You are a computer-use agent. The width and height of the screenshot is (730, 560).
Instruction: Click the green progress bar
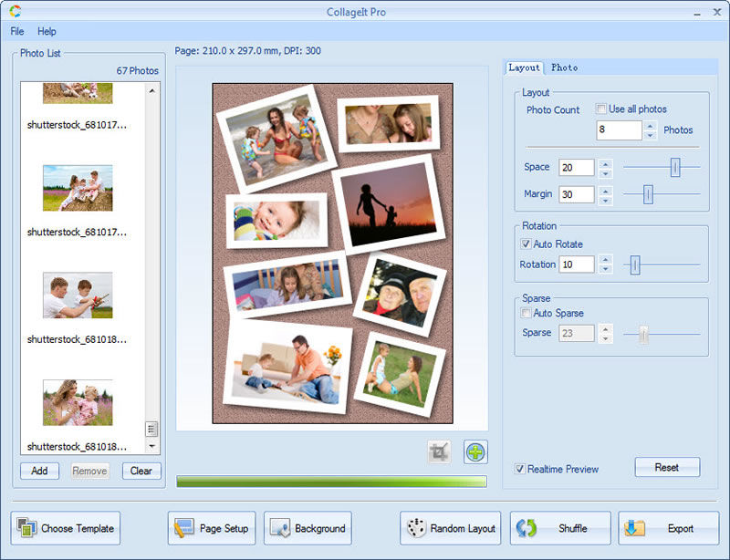pyautogui.click(x=331, y=482)
